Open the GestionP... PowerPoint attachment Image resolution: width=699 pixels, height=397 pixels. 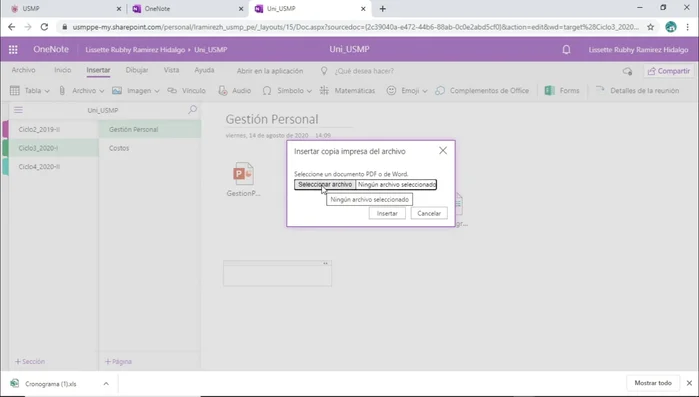coord(243,179)
